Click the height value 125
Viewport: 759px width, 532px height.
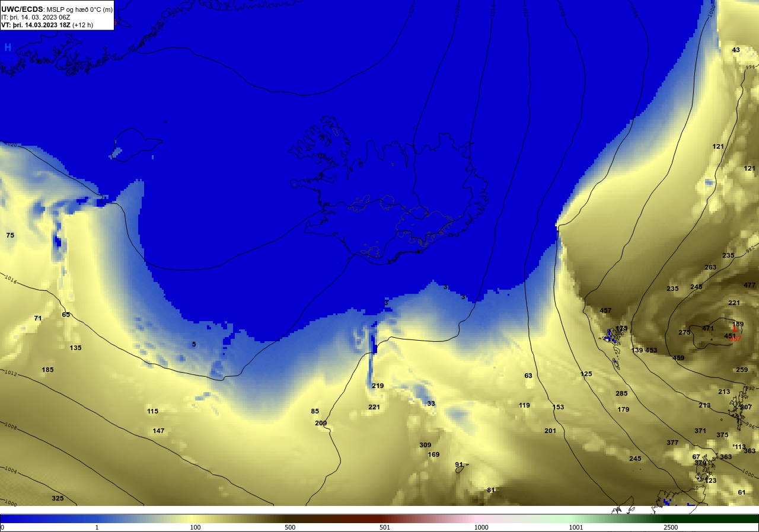click(x=586, y=374)
